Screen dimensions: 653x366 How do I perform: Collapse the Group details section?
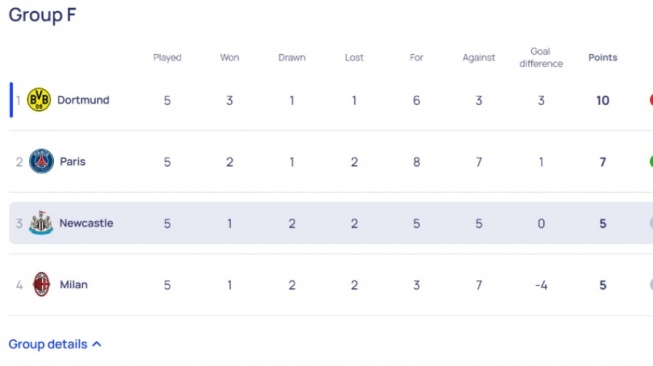(55, 344)
